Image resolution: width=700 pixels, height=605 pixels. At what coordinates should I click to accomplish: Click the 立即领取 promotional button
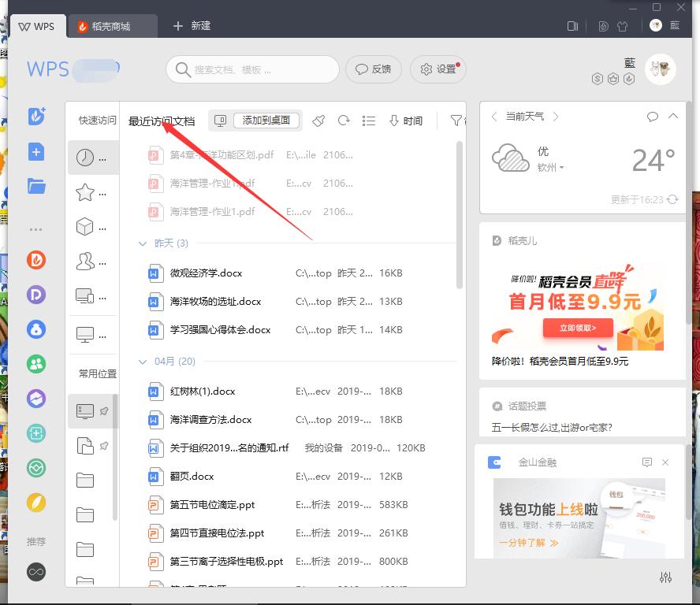[578, 328]
